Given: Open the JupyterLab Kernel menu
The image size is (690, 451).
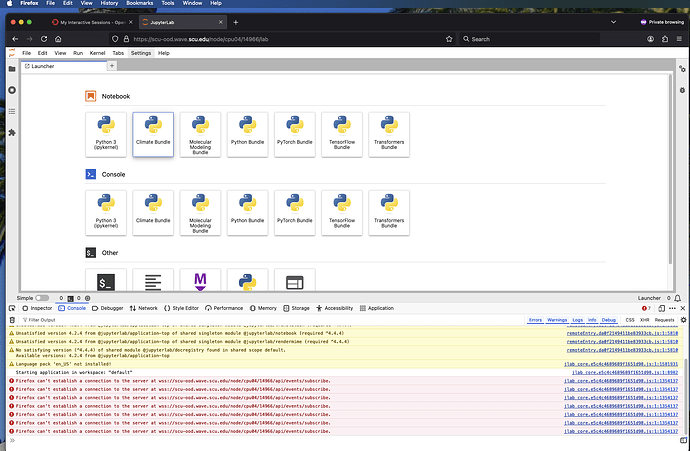Looking at the screenshot, I should click(97, 53).
